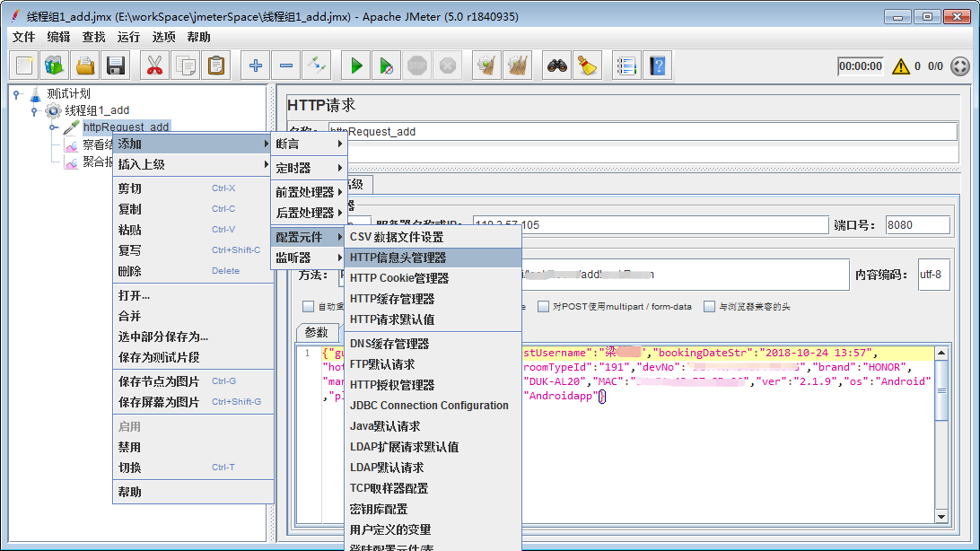
Task: Expand all nodes with plus icon
Action: pyautogui.click(x=256, y=66)
